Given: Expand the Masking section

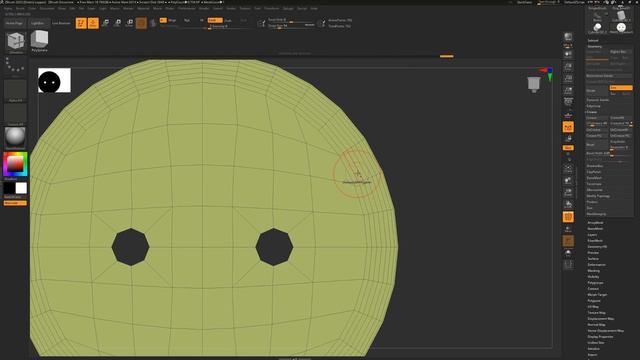Looking at the screenshot, I should click(593, 271).
